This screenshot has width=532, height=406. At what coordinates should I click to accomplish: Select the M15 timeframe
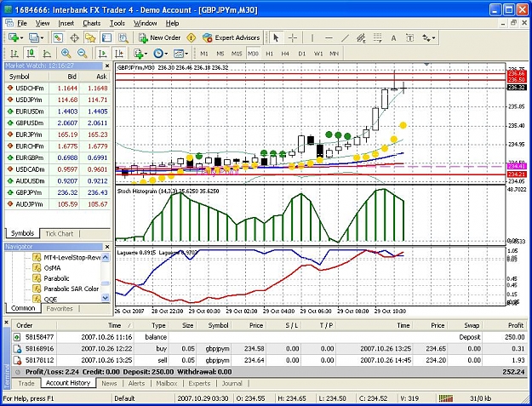(237, 54)
